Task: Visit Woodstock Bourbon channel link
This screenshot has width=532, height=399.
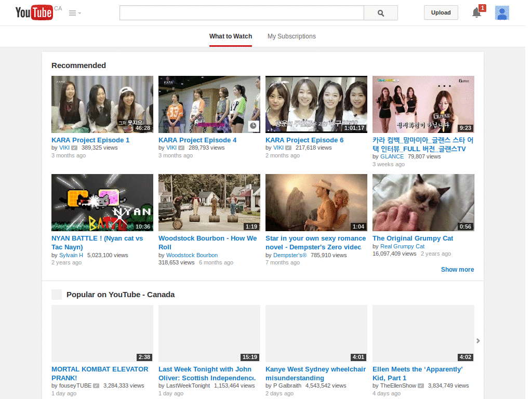Action: pyautogui.click(x=192, y=255)
